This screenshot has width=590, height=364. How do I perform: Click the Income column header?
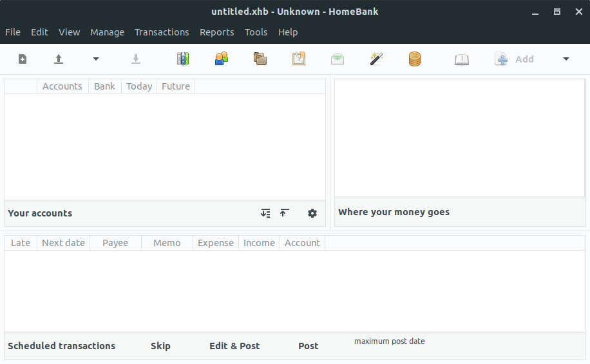(259, 243)
